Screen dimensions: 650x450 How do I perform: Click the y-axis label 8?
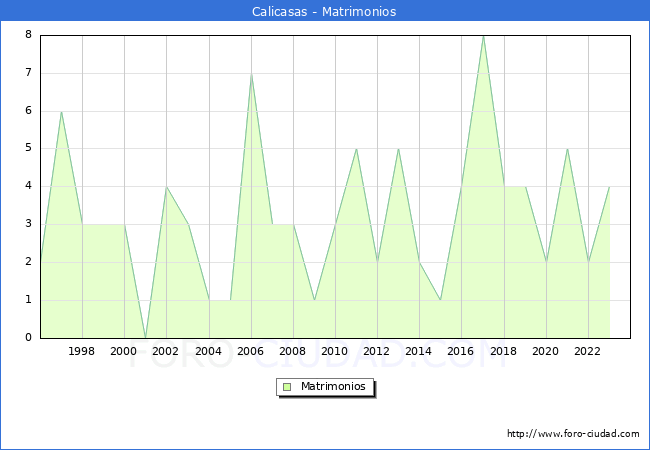pos(29,35)
